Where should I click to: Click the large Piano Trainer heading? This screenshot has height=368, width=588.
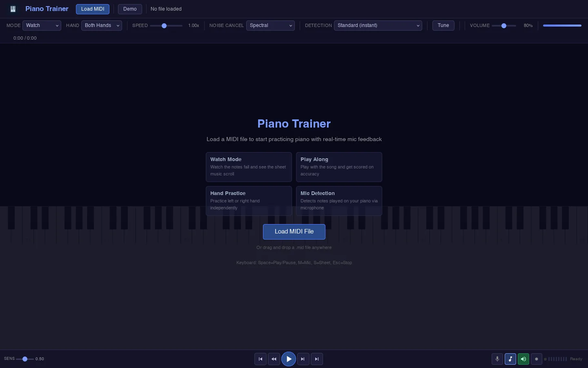tap(294, 124)
